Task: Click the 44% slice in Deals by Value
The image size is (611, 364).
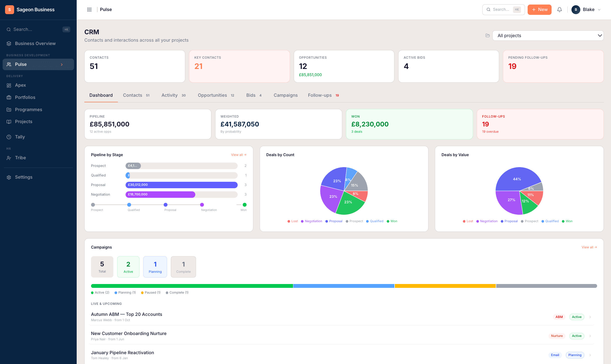Action: 517,179
